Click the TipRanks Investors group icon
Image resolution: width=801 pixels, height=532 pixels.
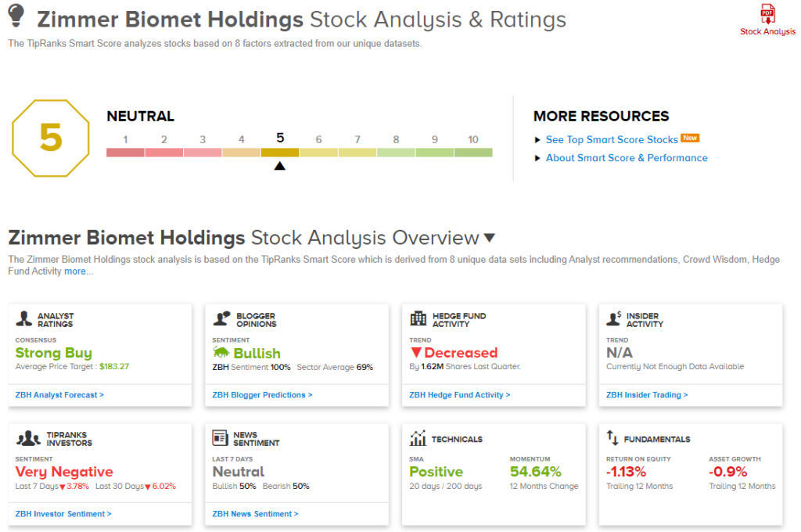point(29,438)
